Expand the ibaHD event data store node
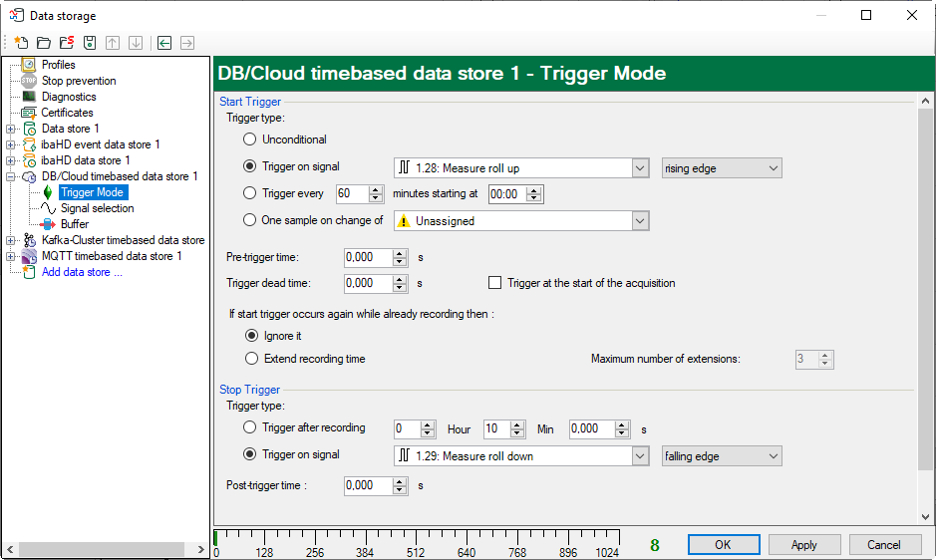 10,144
